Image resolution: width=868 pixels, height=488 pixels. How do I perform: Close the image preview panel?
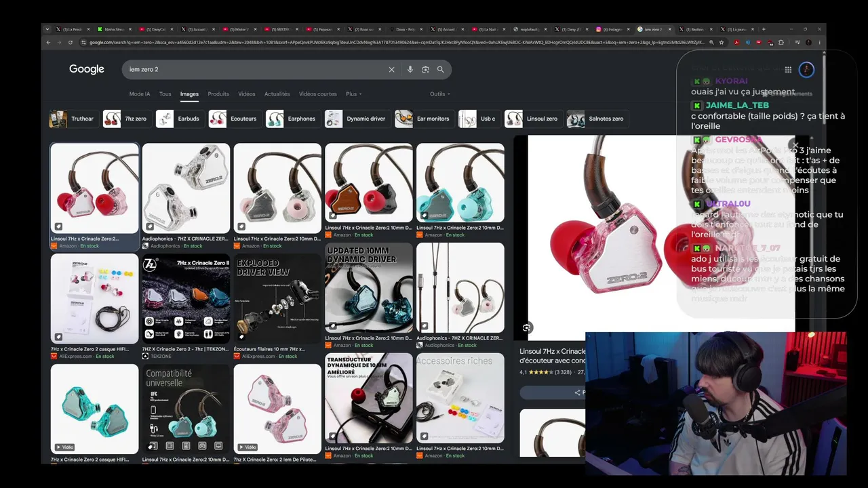795,145
